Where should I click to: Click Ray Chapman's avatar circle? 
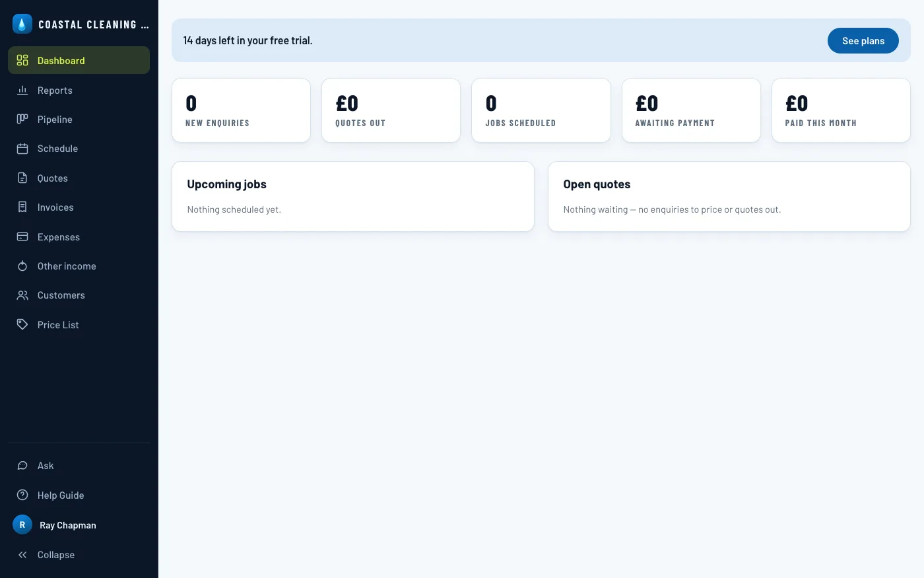coord(22,525)
